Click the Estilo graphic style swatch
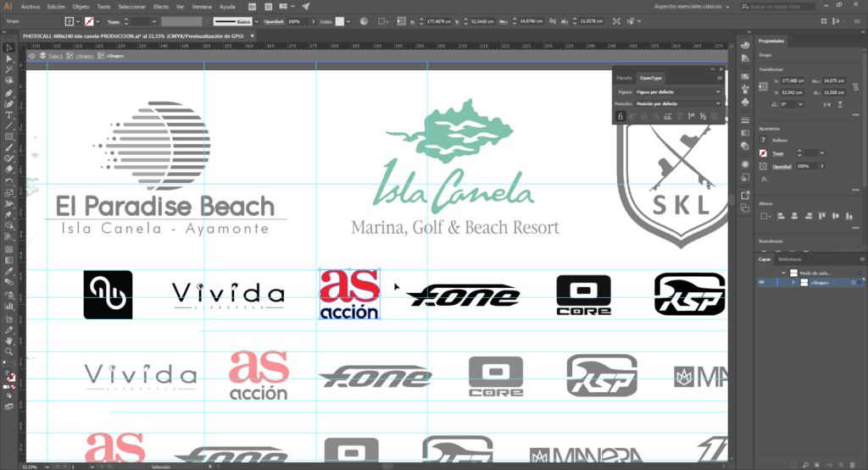868x470 pixels. [x=340, y=21]
